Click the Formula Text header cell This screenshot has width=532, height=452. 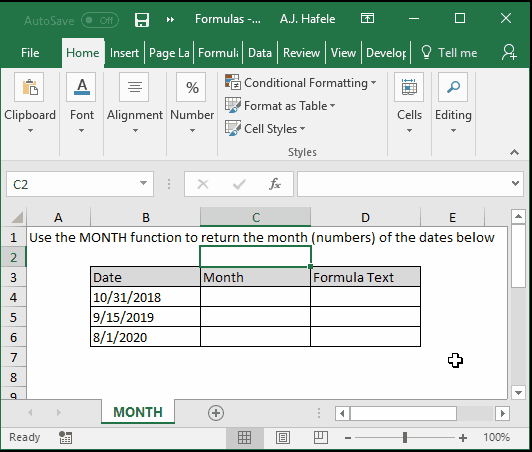[x=365, y=277]
